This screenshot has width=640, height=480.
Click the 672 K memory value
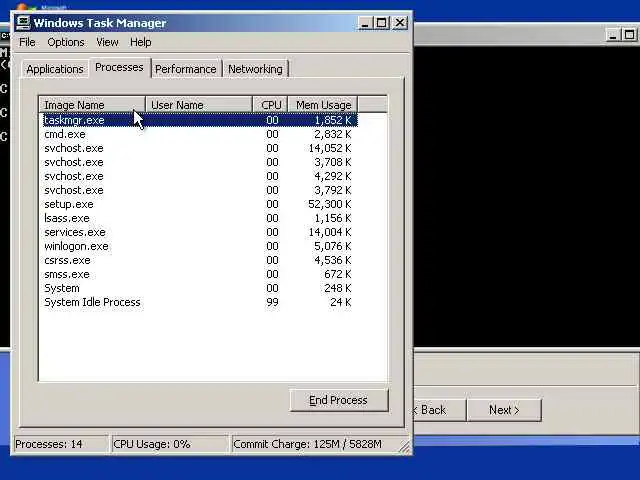point(338,274)
